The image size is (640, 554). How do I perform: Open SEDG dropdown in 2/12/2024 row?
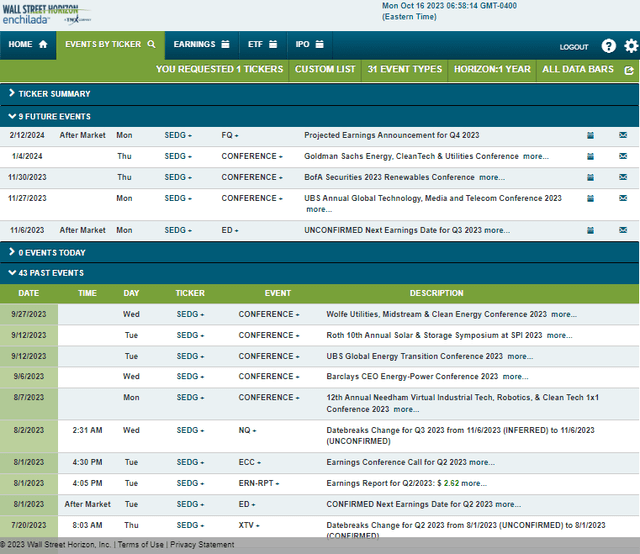point(178,135)
